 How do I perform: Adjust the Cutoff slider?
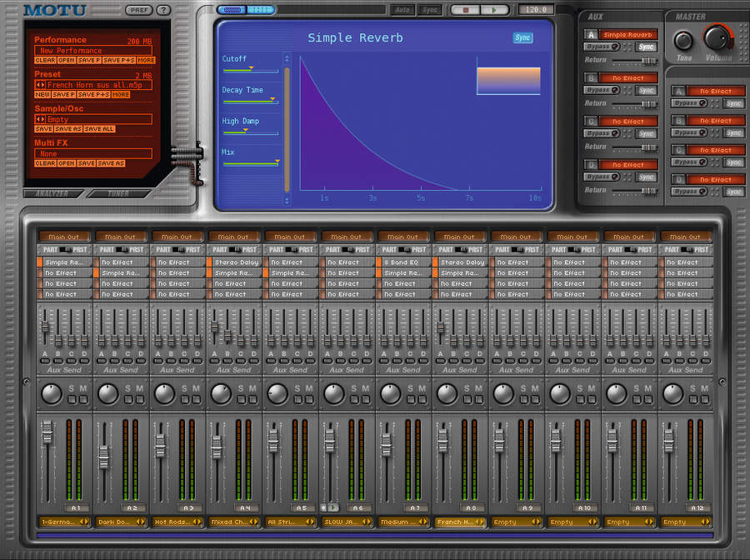pos(251,71)
